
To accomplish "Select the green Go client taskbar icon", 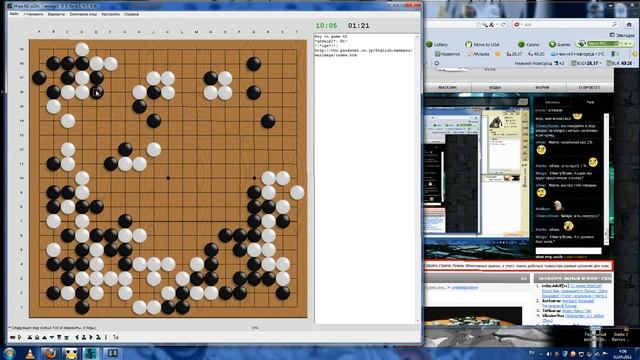I will click(91, 353).
